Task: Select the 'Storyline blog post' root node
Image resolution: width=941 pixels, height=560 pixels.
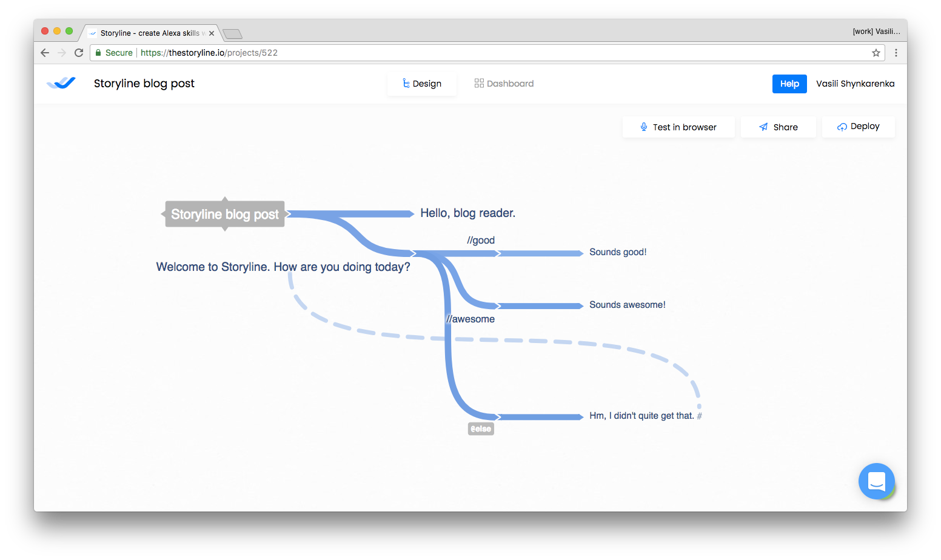Action: (225, 214)
